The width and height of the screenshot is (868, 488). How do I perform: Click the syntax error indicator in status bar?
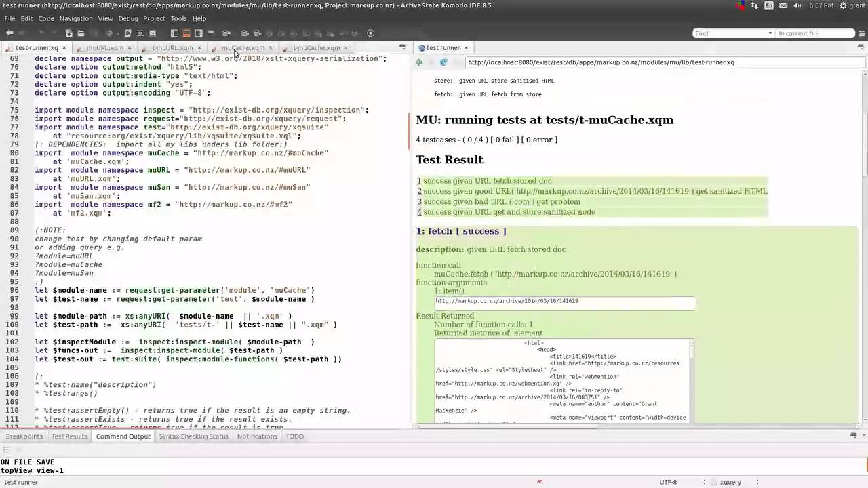point(540,482)
